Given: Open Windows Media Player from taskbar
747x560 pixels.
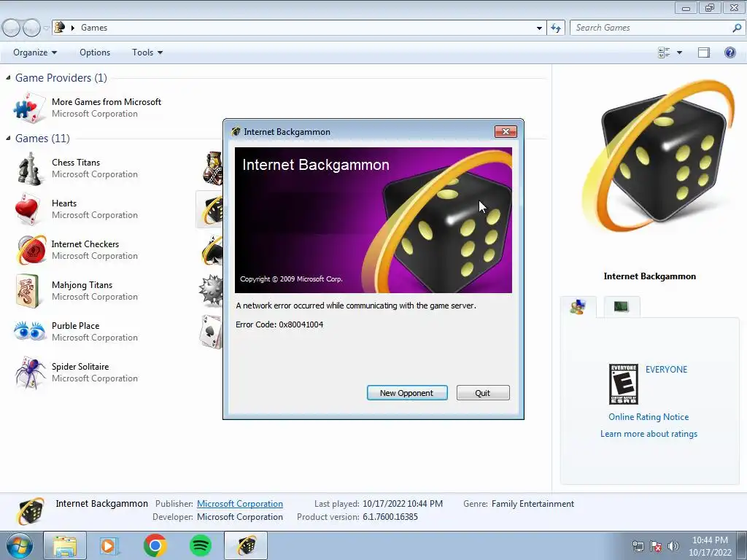Looking at the screenshot, I should (109, 545).
